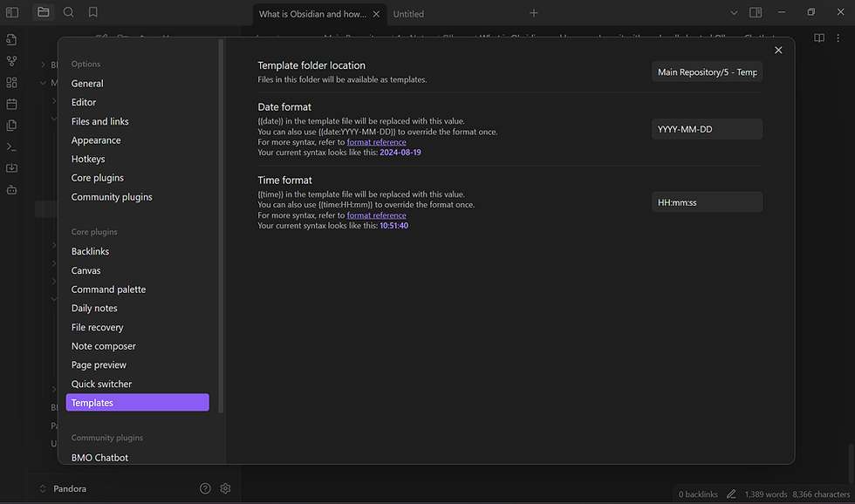Click the '0 backlinks' status entry
This screenshot has height=504, width=855.
pos(698,494)
